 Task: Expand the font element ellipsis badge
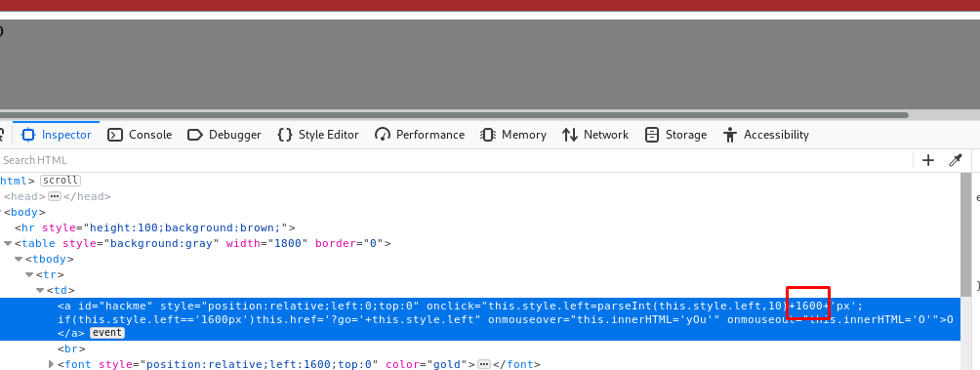click(484, 364)
